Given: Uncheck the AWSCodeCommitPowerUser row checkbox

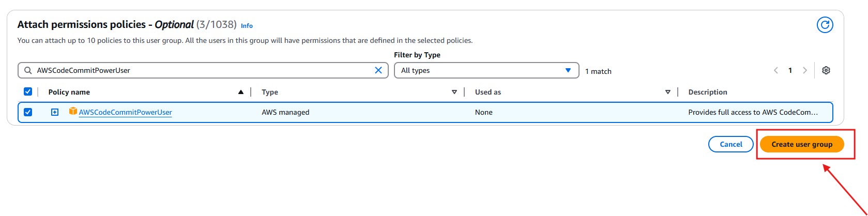Looking at the screenshot, I should pos(28,112).
